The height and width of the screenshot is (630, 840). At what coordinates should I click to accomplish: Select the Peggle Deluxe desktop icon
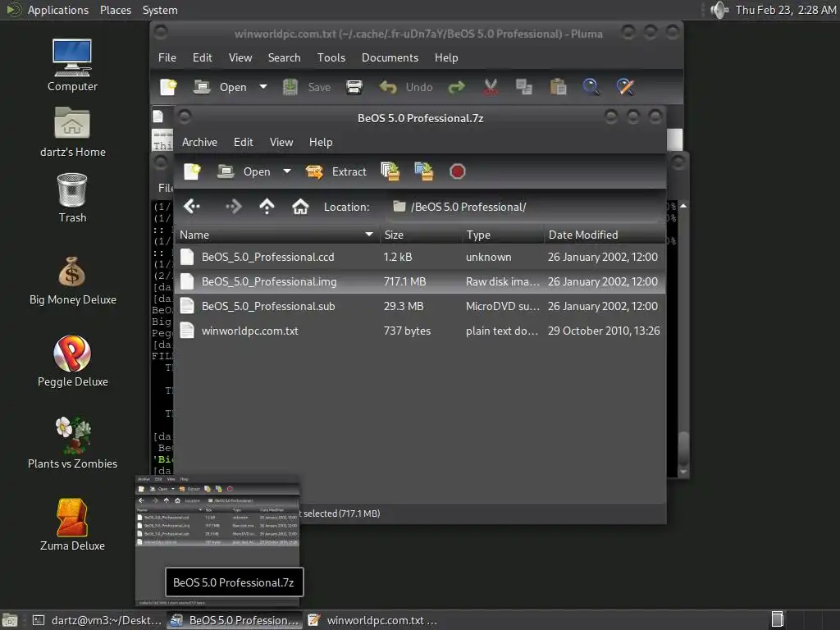tap(72, 361)
